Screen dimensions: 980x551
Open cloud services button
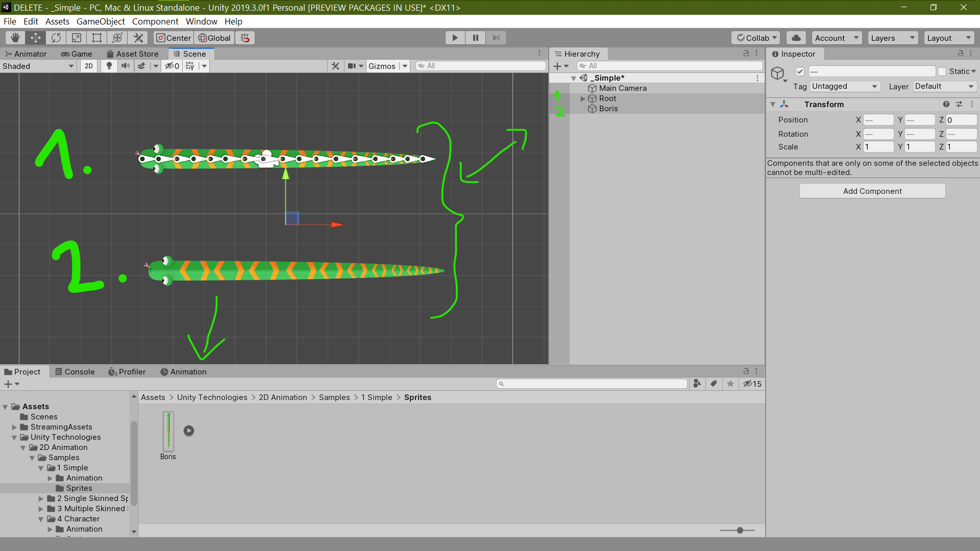point(796,38)
